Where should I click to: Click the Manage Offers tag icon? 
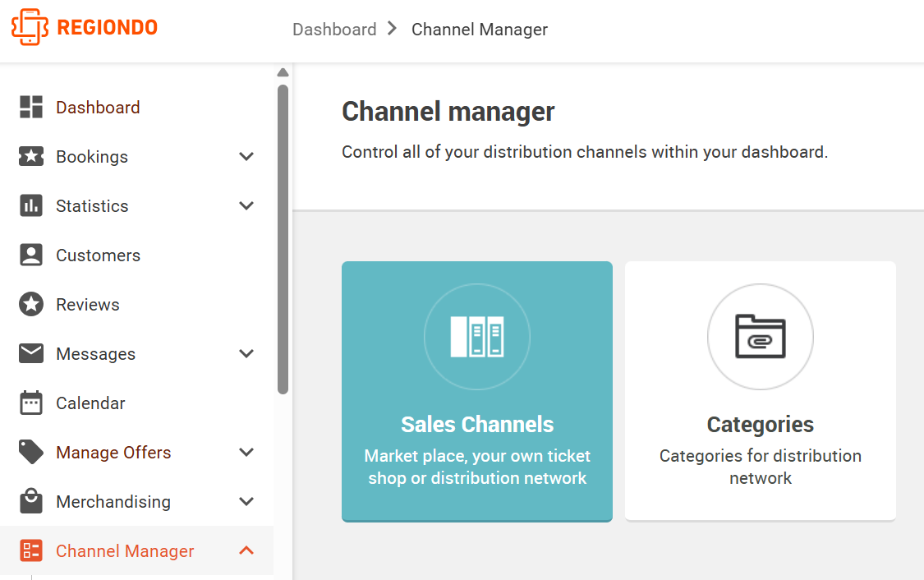point(31,452)
